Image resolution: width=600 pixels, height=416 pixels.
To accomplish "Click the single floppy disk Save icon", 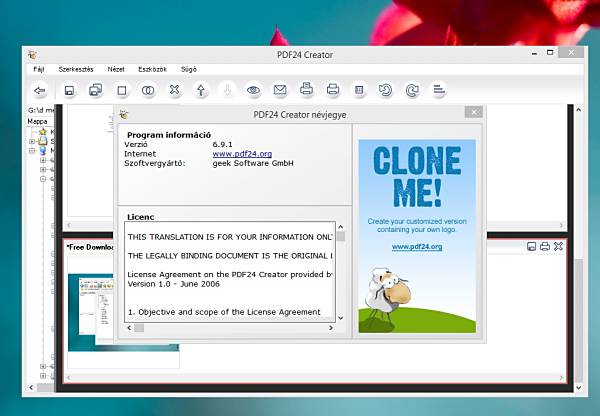I will pos(69,91).
